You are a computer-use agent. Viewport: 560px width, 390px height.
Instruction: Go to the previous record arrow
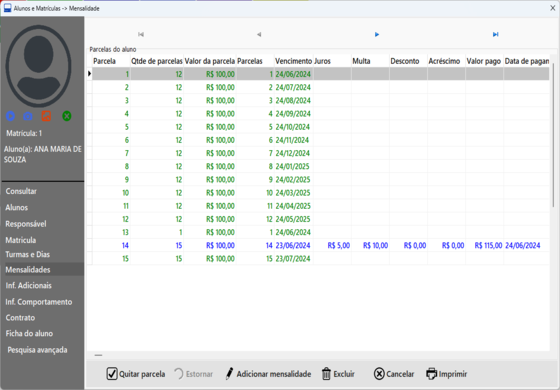[259, 34]
